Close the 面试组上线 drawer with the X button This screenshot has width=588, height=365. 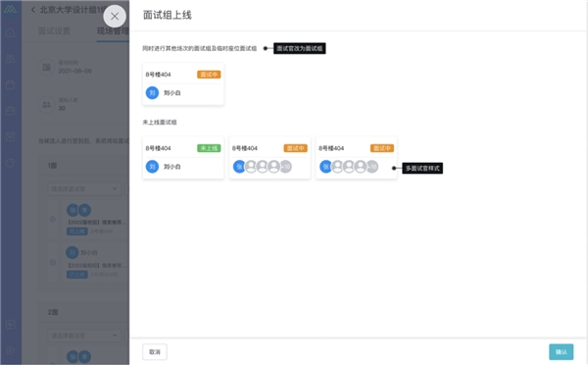click(x=115, y=16)
